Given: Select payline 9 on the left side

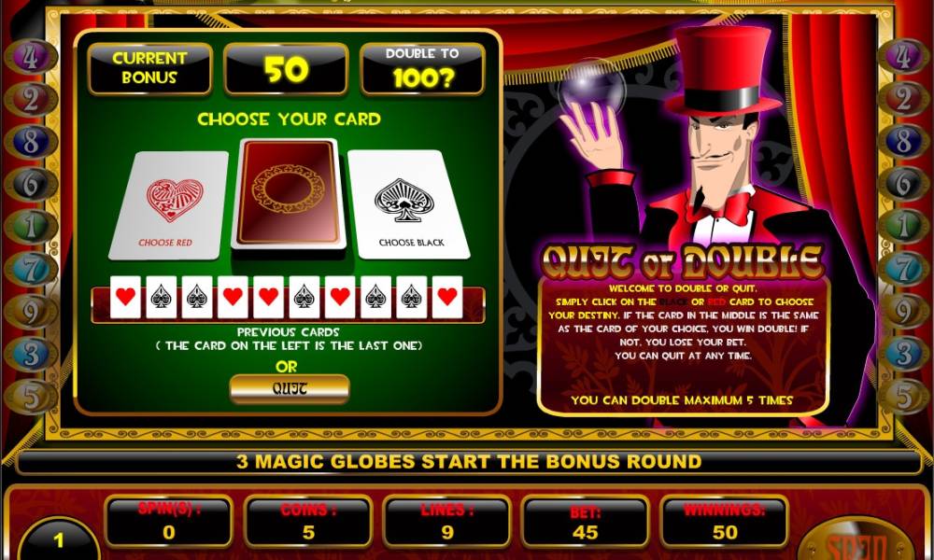Looking at the screenshot, I should 31,311.
